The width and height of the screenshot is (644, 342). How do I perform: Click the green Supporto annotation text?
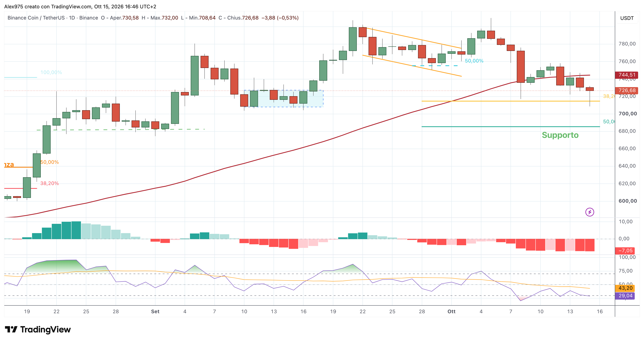point(560,135)
